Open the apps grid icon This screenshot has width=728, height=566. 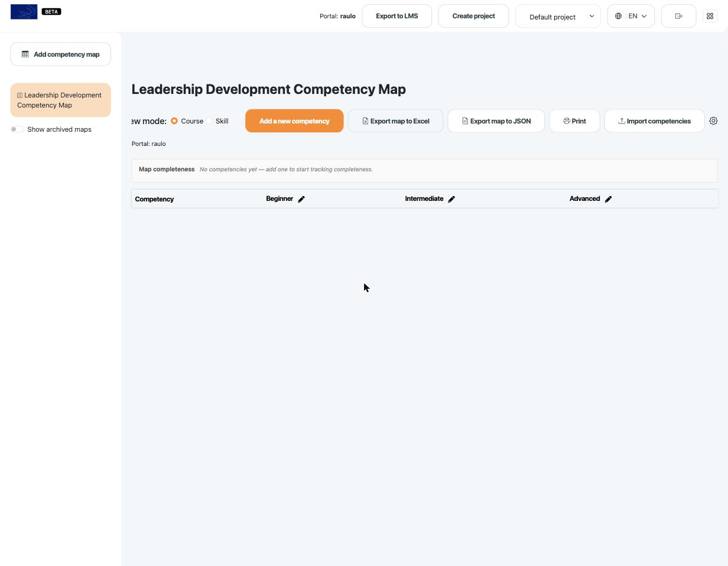click(710, 16)
